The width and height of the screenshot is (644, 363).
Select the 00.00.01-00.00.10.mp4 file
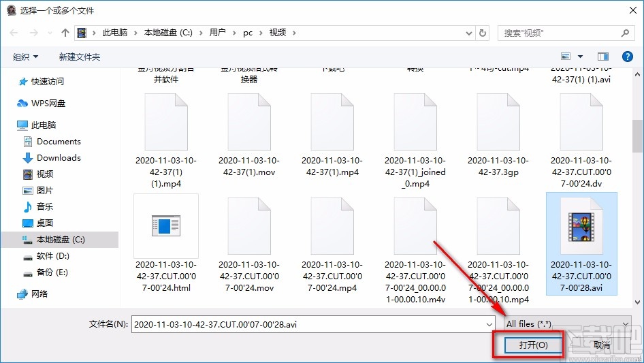click(498, 251)
